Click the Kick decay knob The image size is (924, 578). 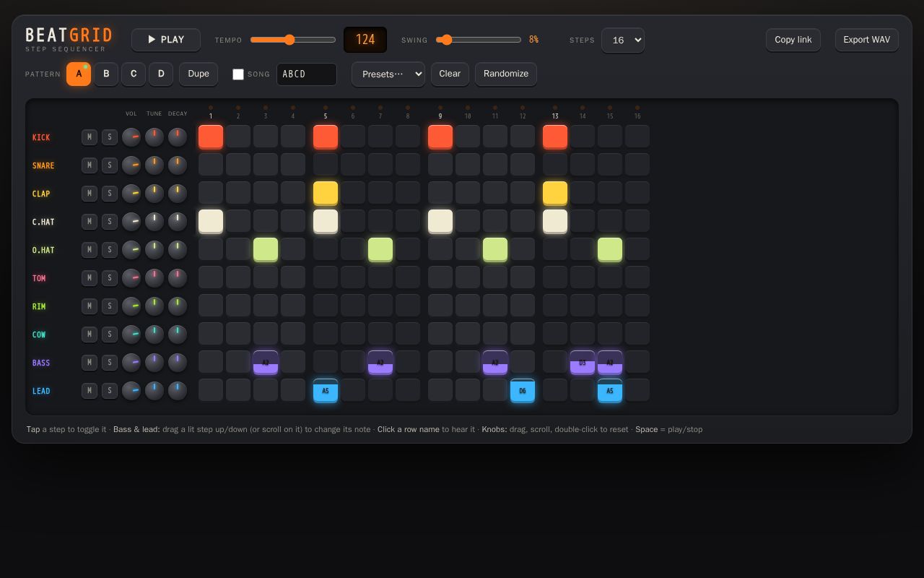click(x=178, y=137)
